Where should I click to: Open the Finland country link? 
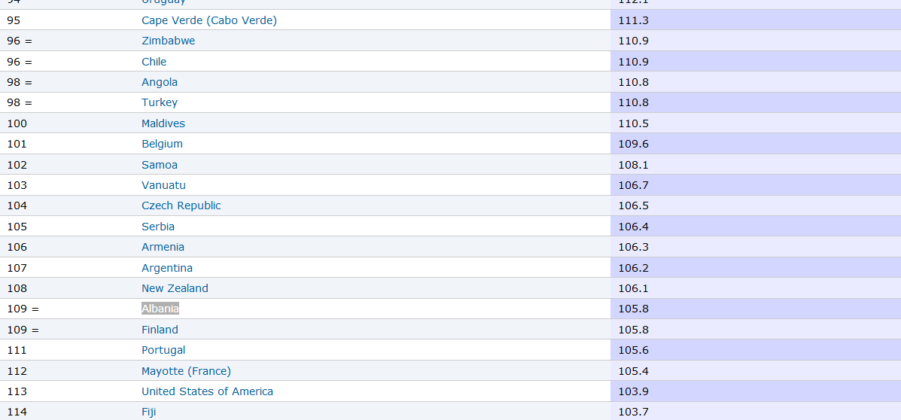pos(160,330)
